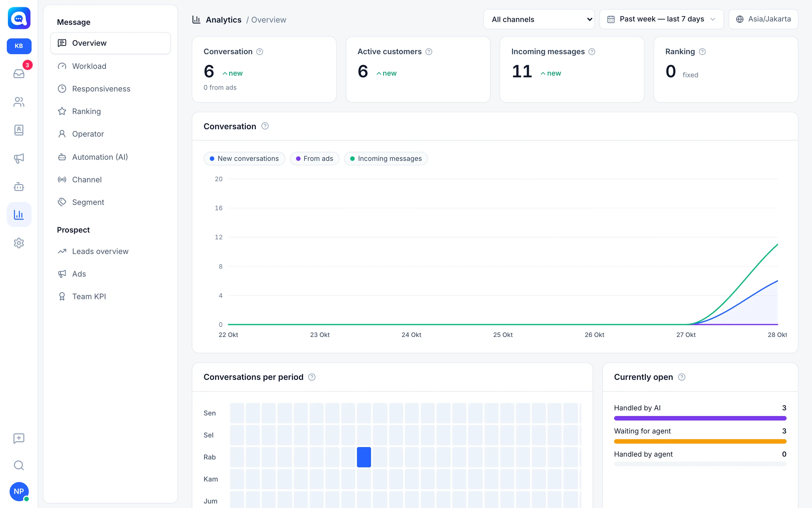Open Segment analytics page
Viewport: 812px width, 508px height.
point(111,202)
